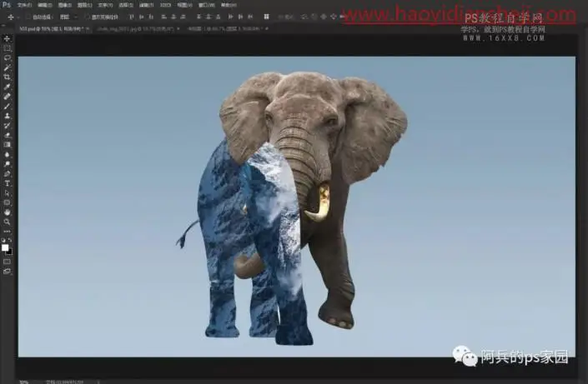The image size is (588, 384).
Task: Click the Align Bottom Edges icon
Action: tap(151, 17)
